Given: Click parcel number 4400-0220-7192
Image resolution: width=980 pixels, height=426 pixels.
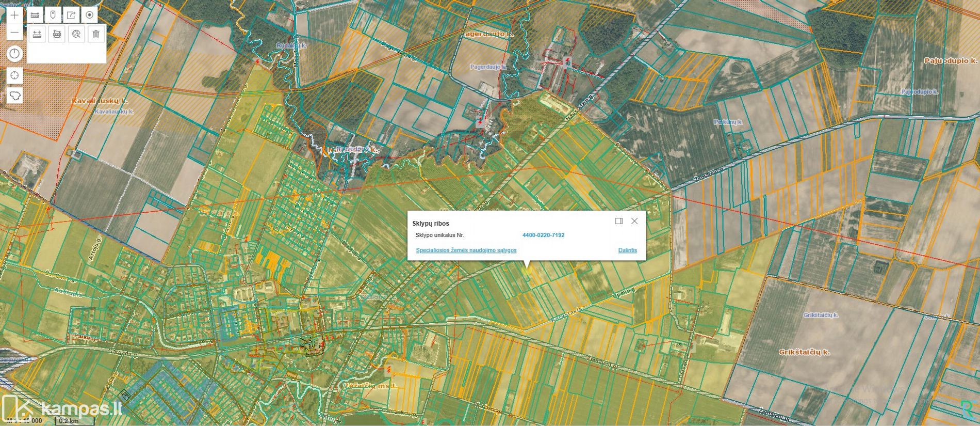Looking at the screenshot, I should 543,235.
